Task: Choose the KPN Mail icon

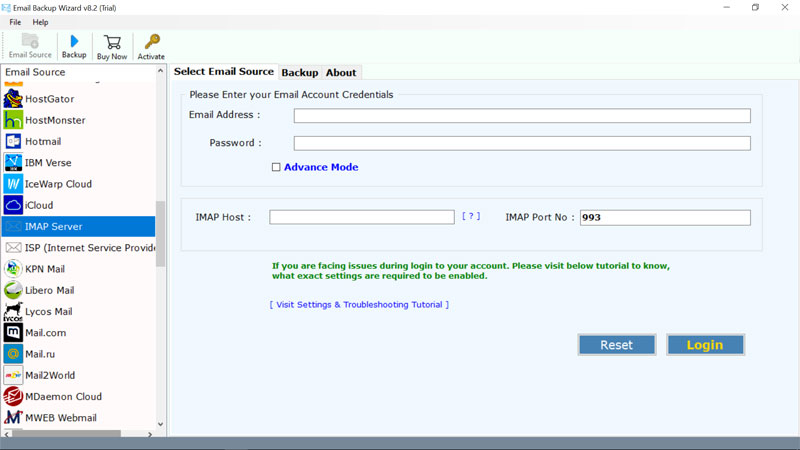Action: click(13, 269)
